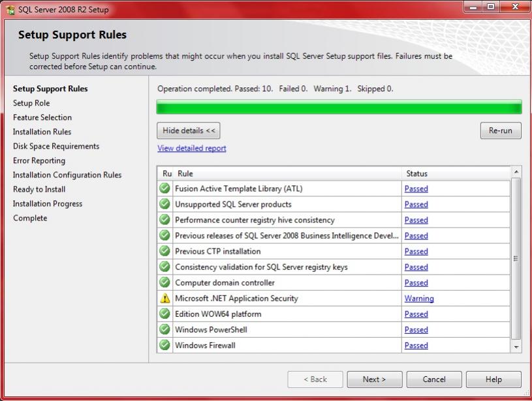This screenshot has height=401, width=532.
Task: Click 'Performance counter registry hive consistency' rule text
Action: (255, 220)
